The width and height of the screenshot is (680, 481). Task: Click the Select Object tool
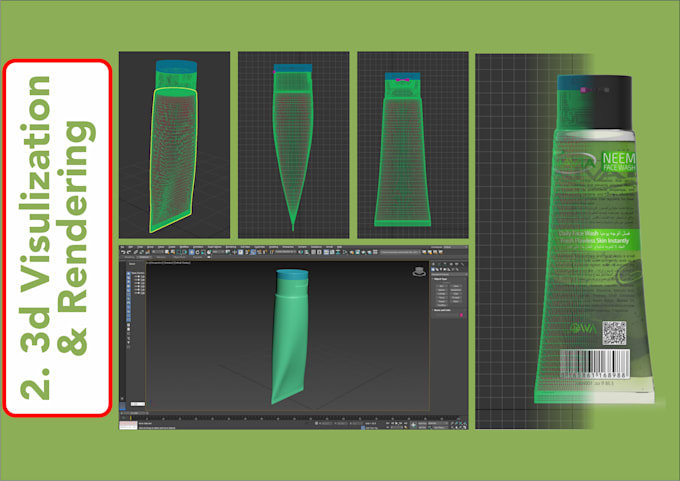point(166,253)
